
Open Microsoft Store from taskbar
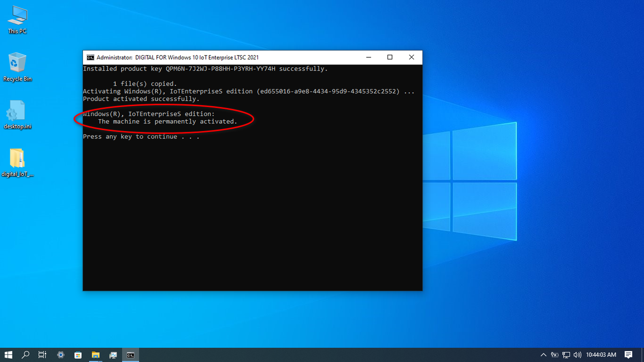coord(78,355)
